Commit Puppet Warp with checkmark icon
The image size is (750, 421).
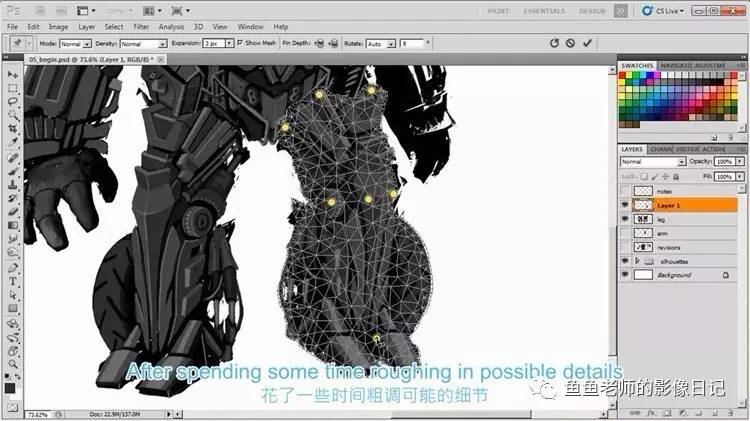[587, 43]
